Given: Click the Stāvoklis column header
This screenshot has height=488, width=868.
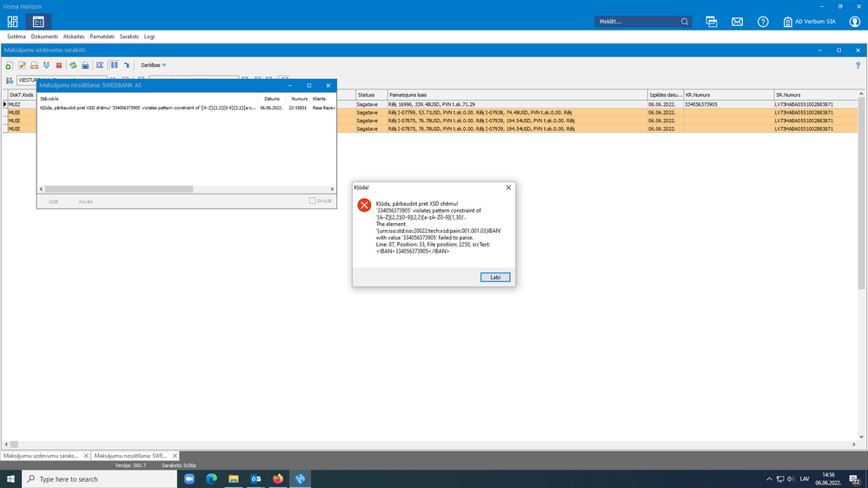Looking at the screenshot, I should click(x=148, y=98).
